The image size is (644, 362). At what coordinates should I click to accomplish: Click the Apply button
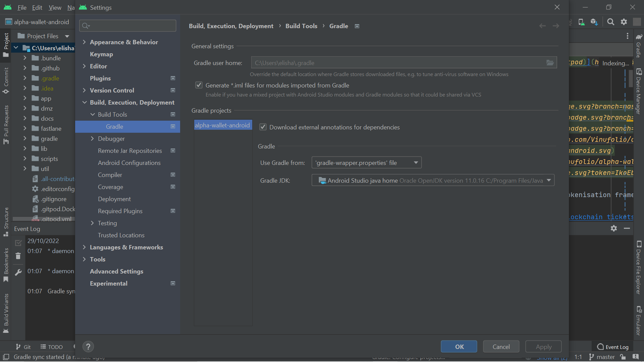coord(543,347)
